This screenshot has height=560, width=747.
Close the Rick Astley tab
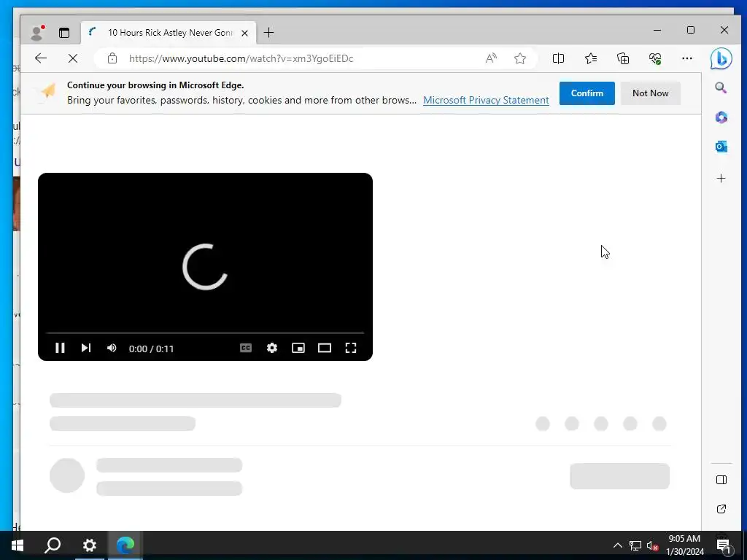point(244,33)
